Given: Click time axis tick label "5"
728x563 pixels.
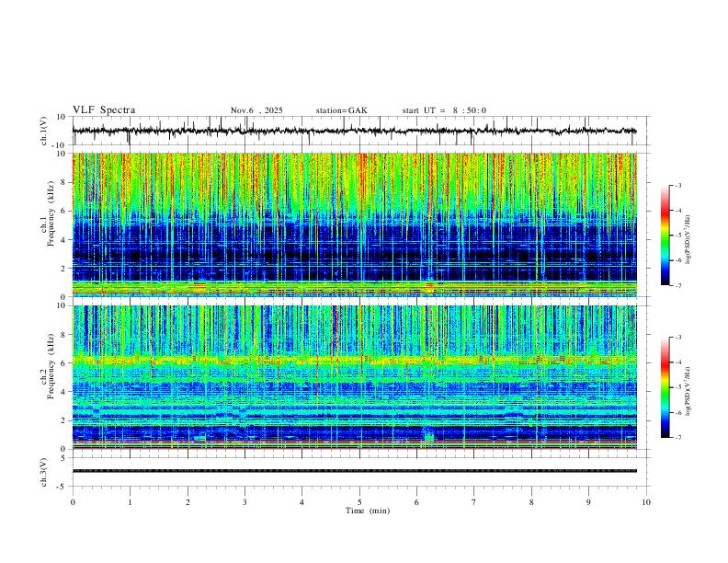Looking at the screenshot, I should point(359,502).
